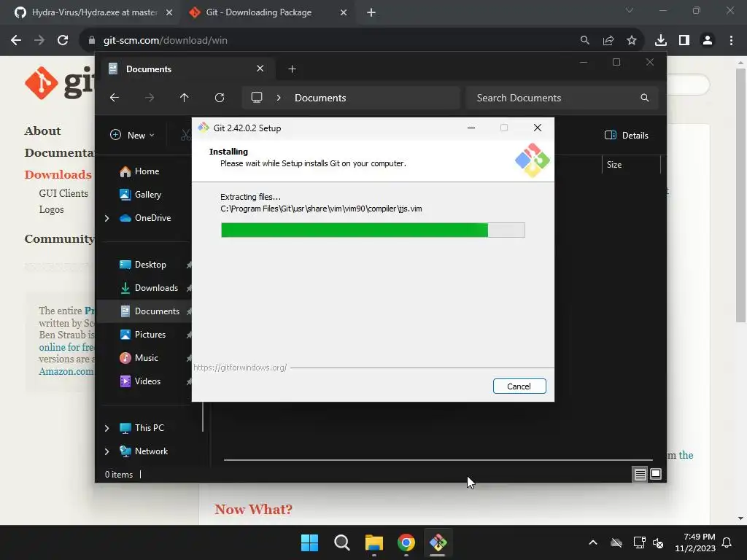Screen dimensions: 747x560
Task: Open a new Chrome tab with plus
Action: click(x=371, y=13)
